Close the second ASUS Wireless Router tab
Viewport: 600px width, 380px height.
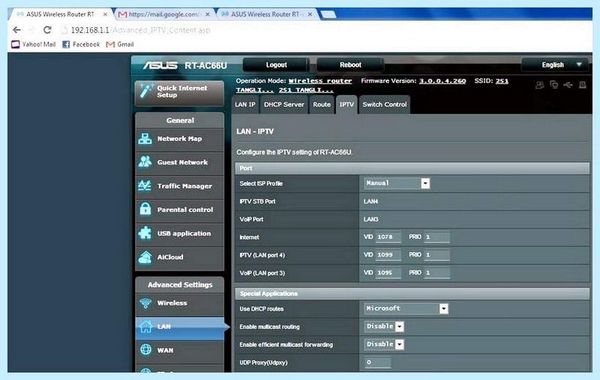[x=310, y=15]
